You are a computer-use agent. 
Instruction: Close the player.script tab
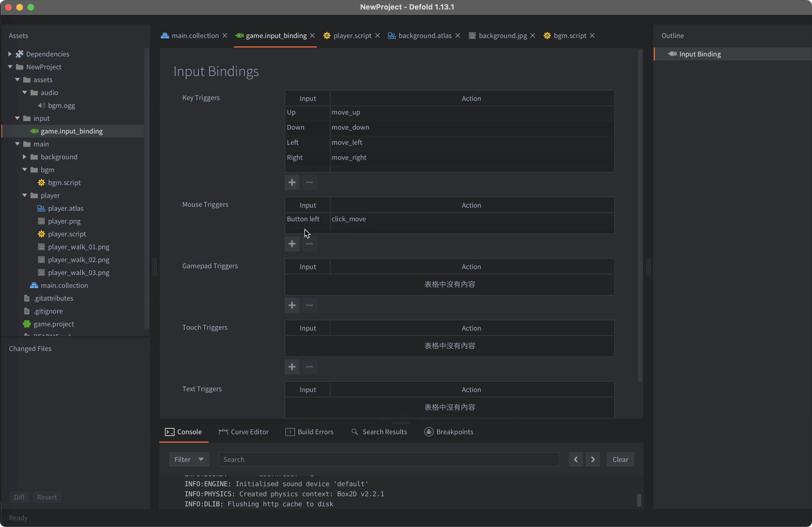tap(377, 35)
